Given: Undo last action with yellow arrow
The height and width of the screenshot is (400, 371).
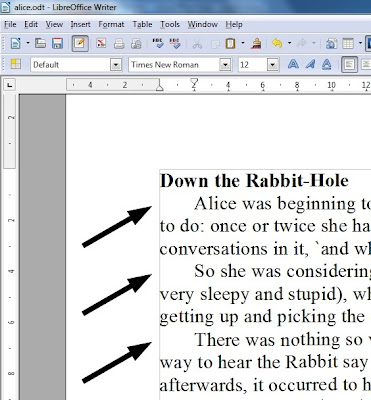Looking at the screenshot, I should (277, 43).
